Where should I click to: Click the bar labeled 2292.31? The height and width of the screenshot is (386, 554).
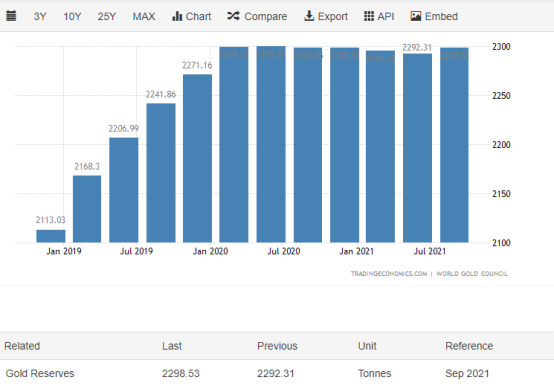tap(417, 148)
